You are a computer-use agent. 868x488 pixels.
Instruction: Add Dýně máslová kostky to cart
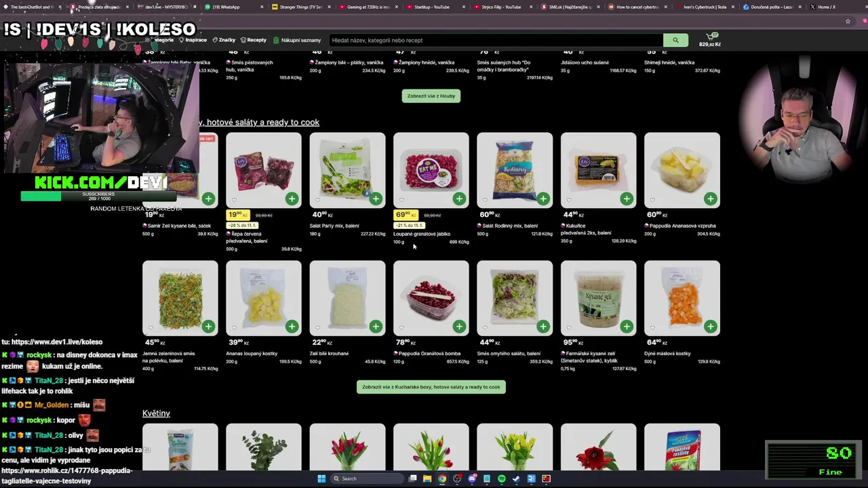pos(710,326)
